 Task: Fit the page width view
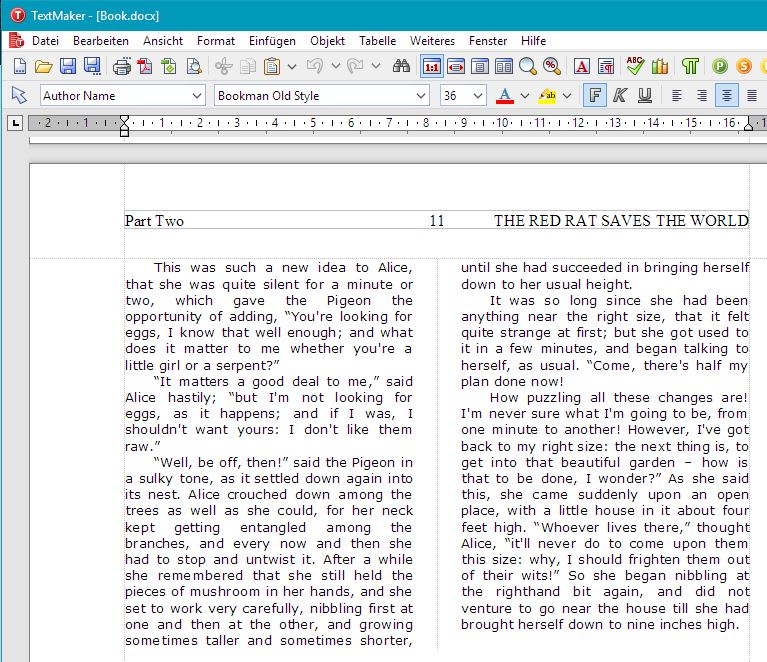click(x=456, y=66)
